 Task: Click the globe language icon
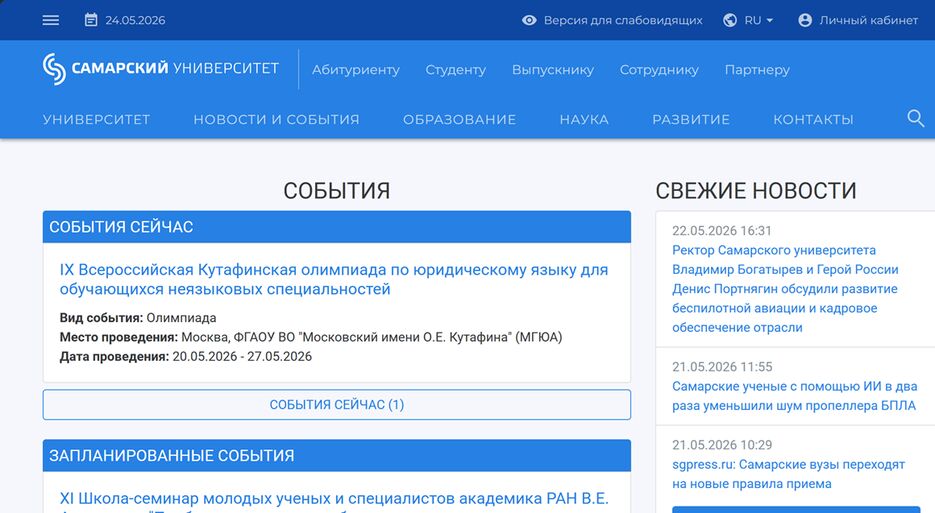(730, 20)
